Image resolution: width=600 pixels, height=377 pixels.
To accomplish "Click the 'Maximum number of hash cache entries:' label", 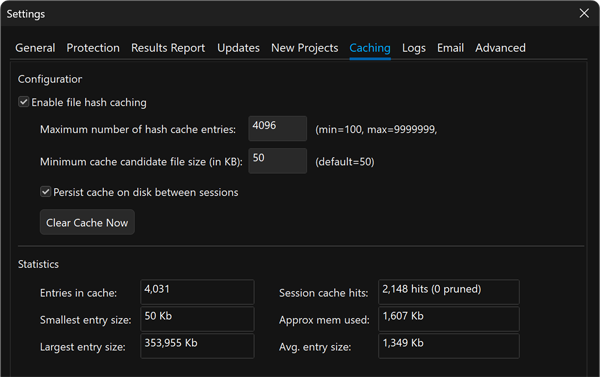I will click(x=138, y=129).
